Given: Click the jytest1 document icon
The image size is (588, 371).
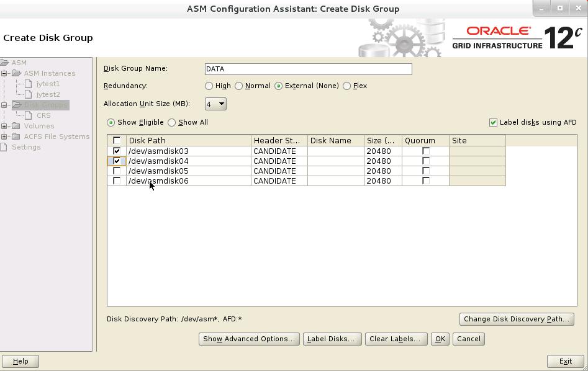Looking at the screenshot, I should coord(28,84).
